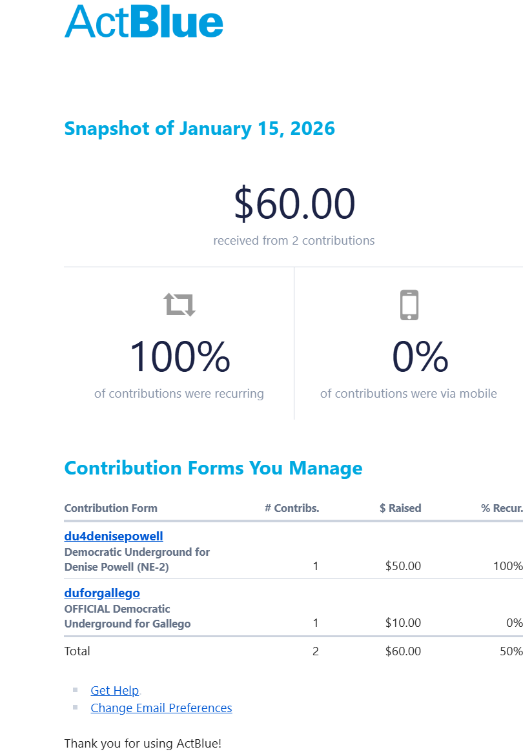Click the 100% recurring statistic
Screen dimensions: 532x756
click(179, 357)
